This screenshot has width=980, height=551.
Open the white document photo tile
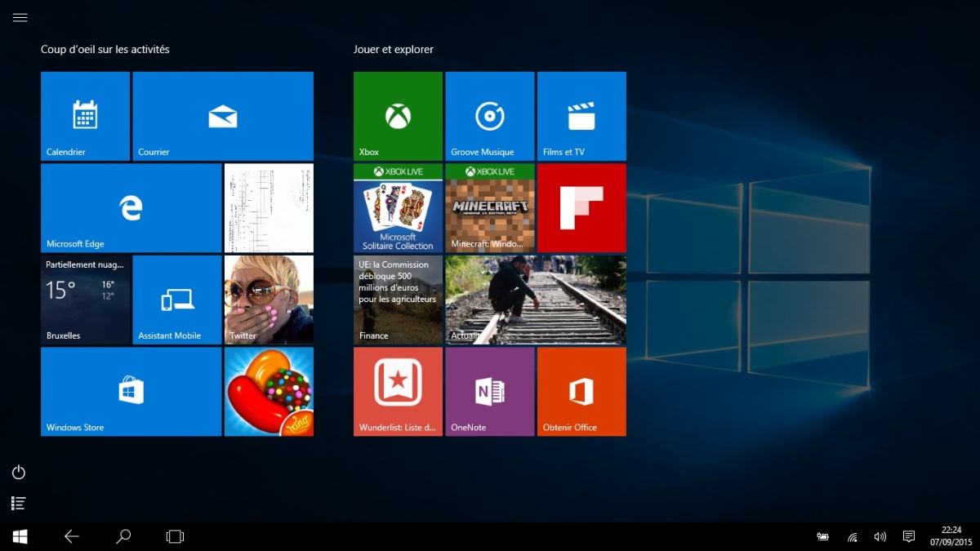[x=269, y=207]
